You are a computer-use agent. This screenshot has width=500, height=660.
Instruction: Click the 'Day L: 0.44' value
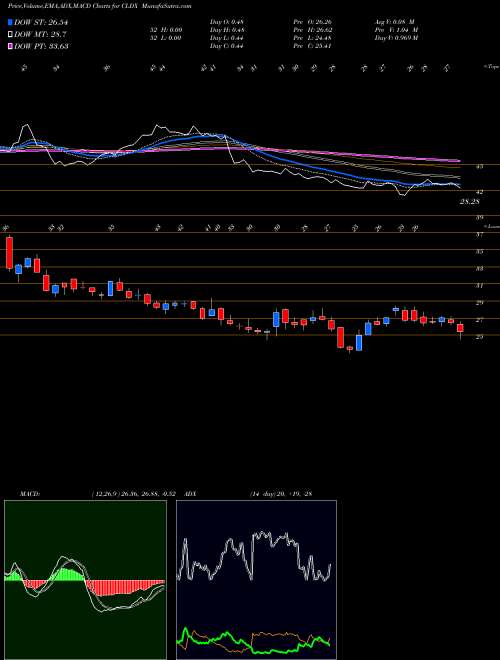pos(227,38)
